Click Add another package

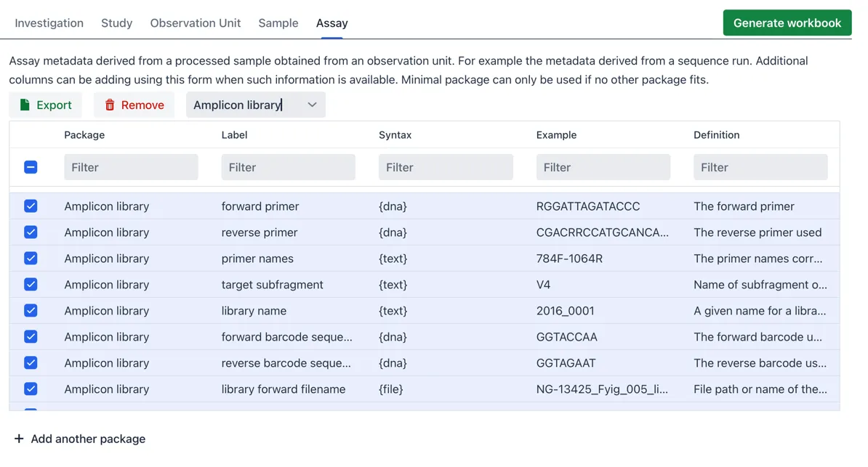coord(80,439)
